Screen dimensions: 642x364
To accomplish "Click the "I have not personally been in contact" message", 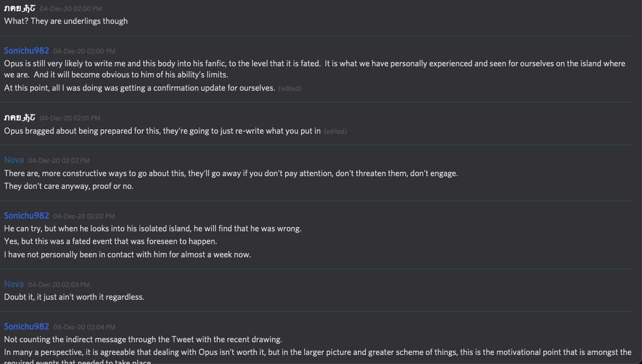I will [127, 255].
